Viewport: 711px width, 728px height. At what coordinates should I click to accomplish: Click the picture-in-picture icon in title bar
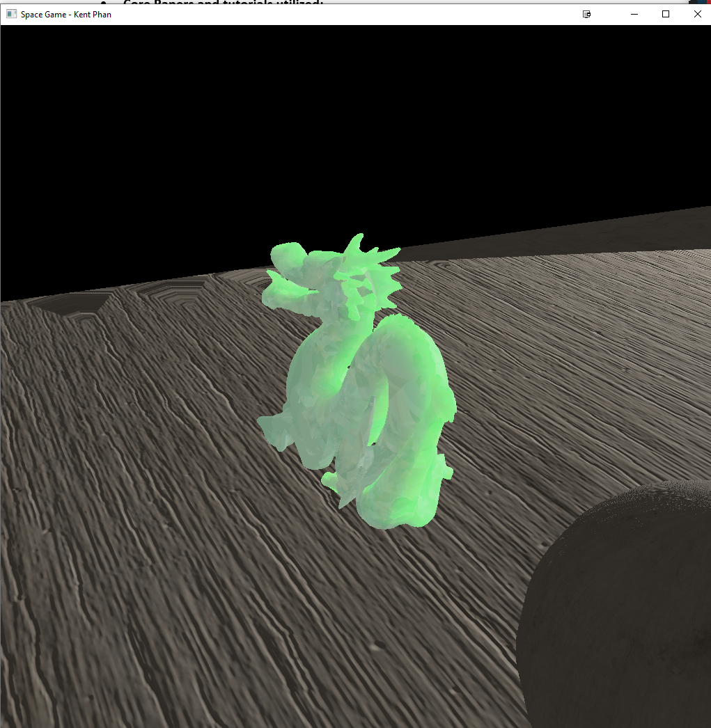click(x=586, y=14)
